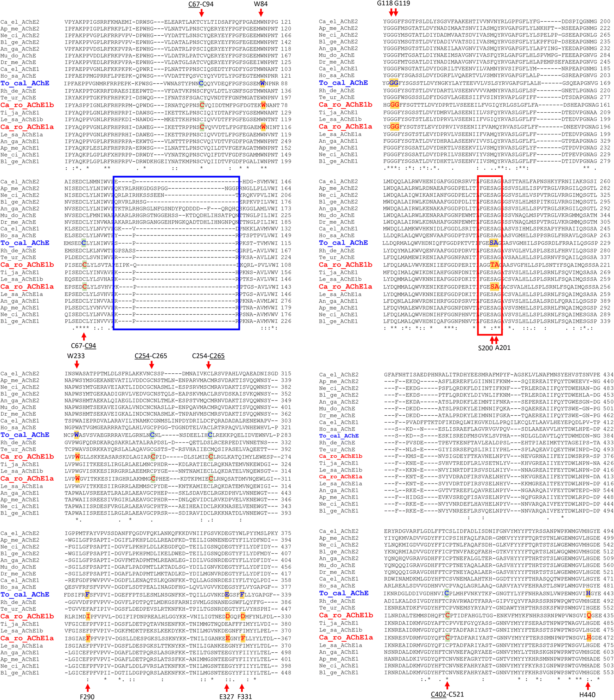This screenshot has height=700, width=614.
Task: Click An_ga_AChE2 label of row ending 349
Action: pos(20,400)
